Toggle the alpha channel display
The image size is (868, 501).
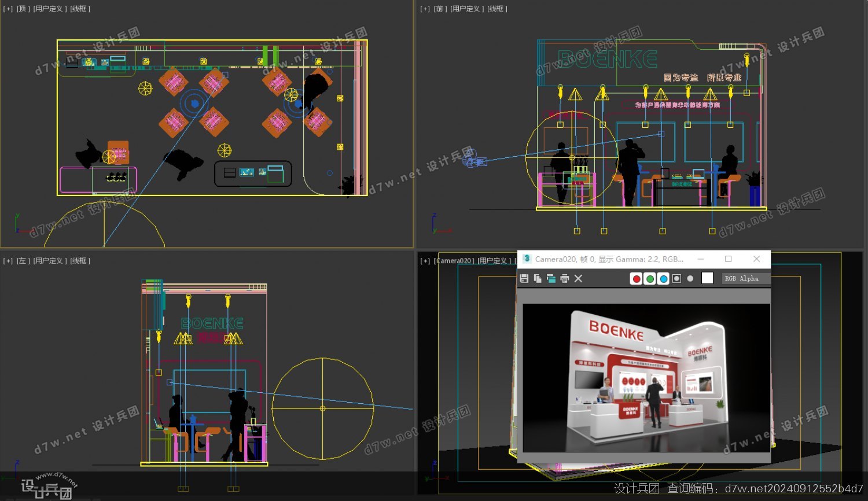pyautogui.click(x=676, y=279)
